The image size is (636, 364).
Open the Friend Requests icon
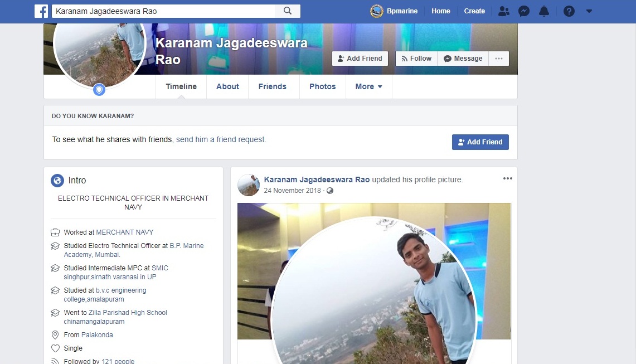[504, 11]
